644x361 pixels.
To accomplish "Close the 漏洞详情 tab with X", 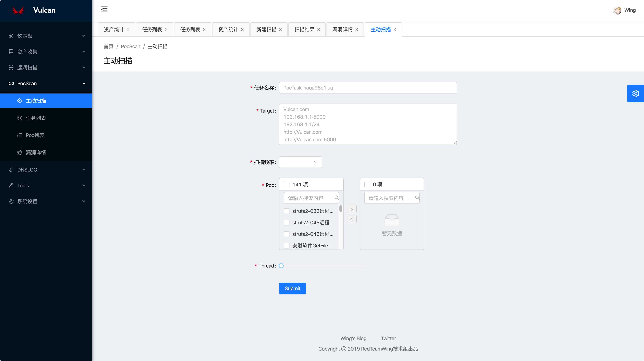I will [357, 29].
